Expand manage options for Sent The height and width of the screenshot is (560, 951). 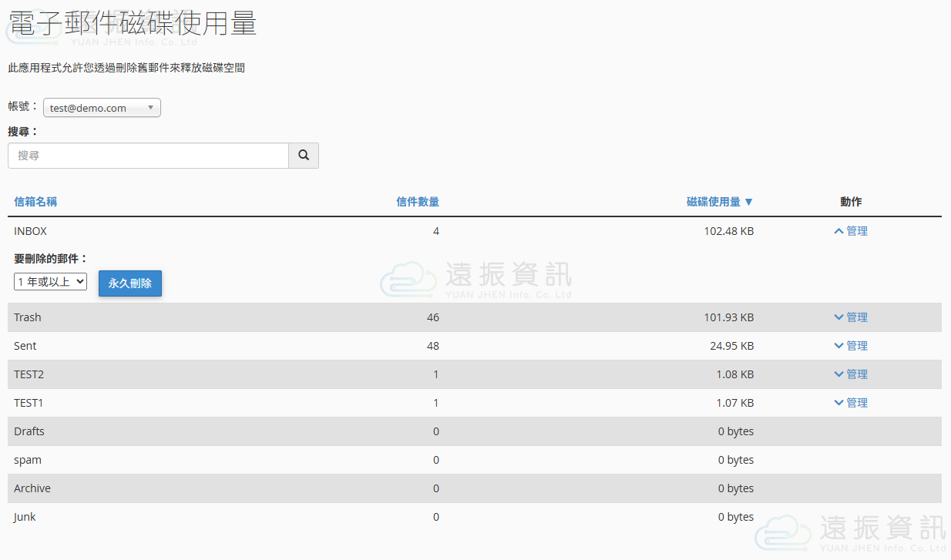(x=851, y=346)
